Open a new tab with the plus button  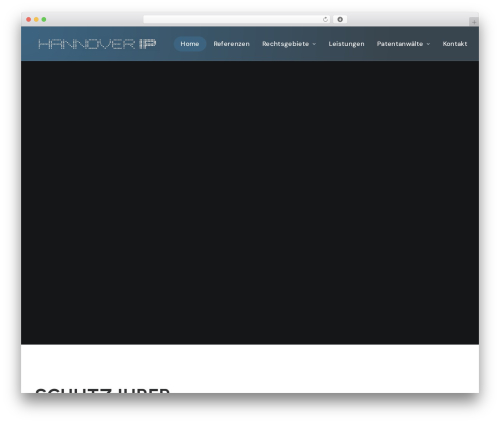click(474, 22)
